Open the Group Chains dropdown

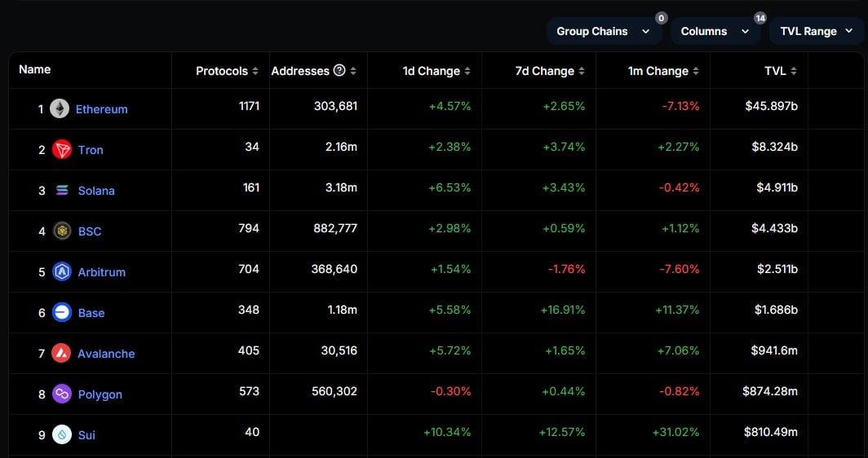[x=603, y=31]
